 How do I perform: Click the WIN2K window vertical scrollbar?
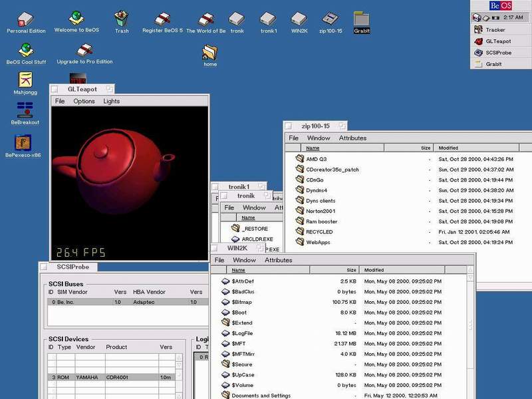470,332
